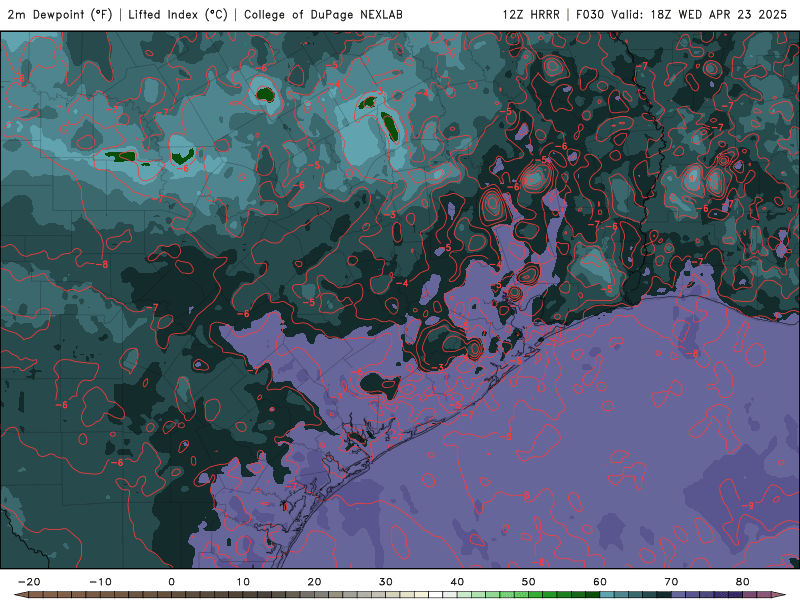Click the 70 tick label on the color bar
Viewport: 800px width, 600px height.
click(x=671, y=582)
